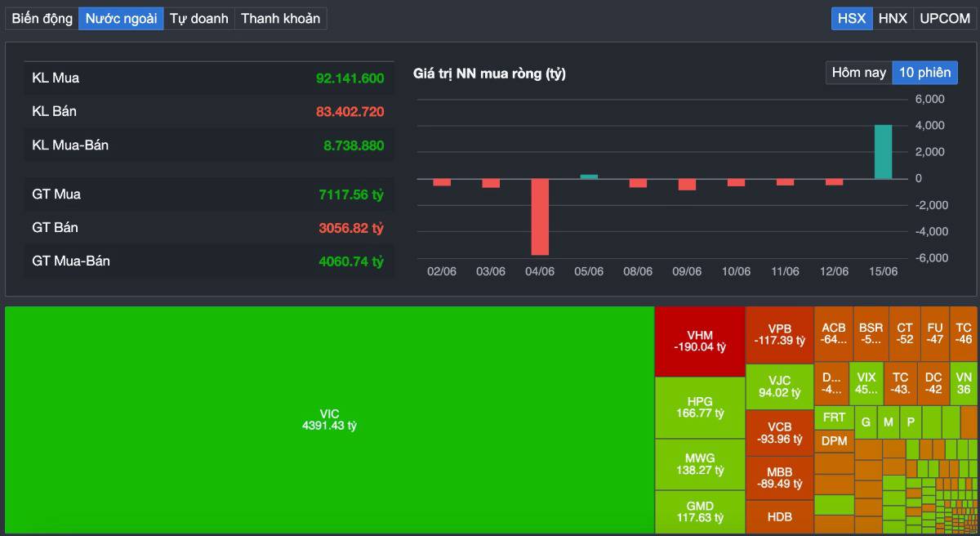This screenshot has height=536, width=980.
Task: Open the HPG 166.77 tỷ treemap cell
Action: pyautogui.click(x=700, y=408)
